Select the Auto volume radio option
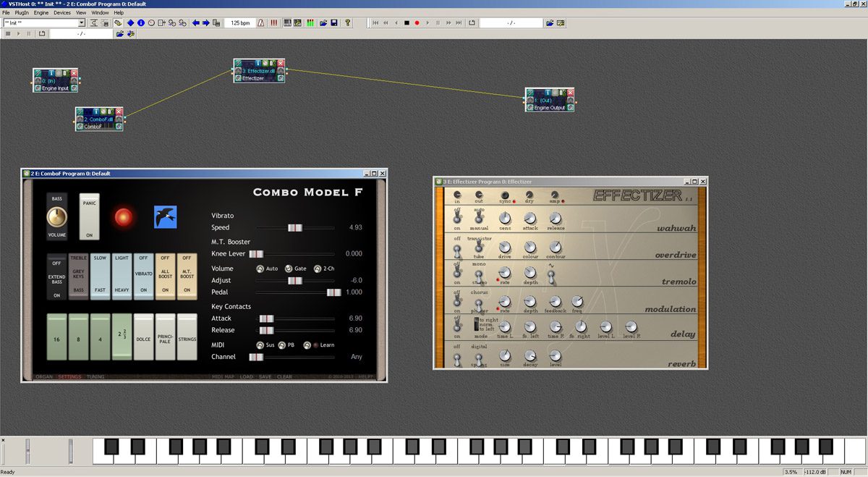The height and width of the screenshot is (477, 868). click(260, 269)
